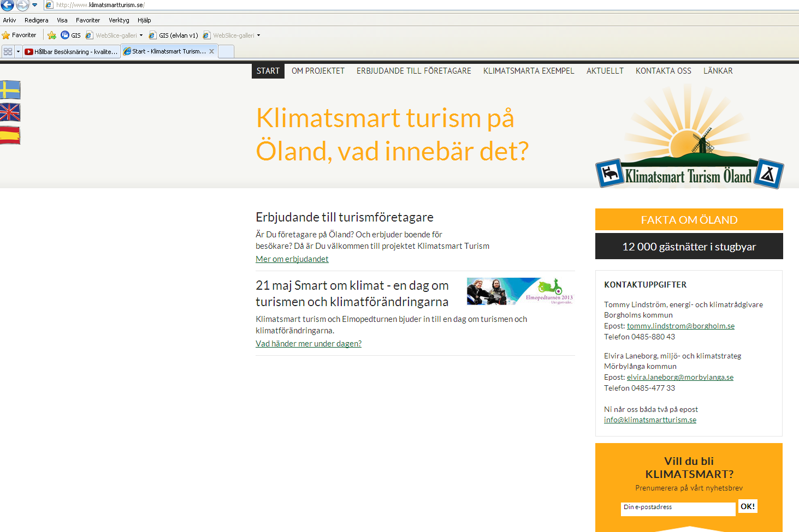Follow the Vad händer mer under dagen link
799x532 pixels.
tap(309, 344)
